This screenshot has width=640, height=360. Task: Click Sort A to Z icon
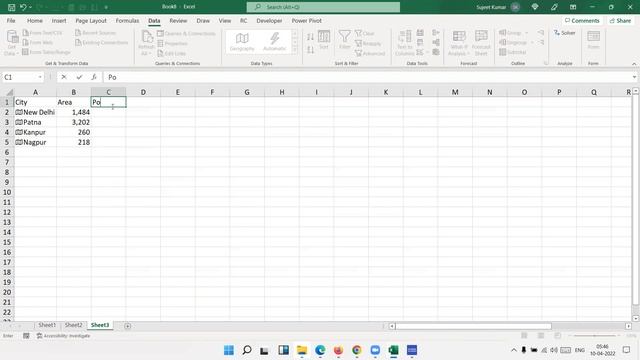310,37
